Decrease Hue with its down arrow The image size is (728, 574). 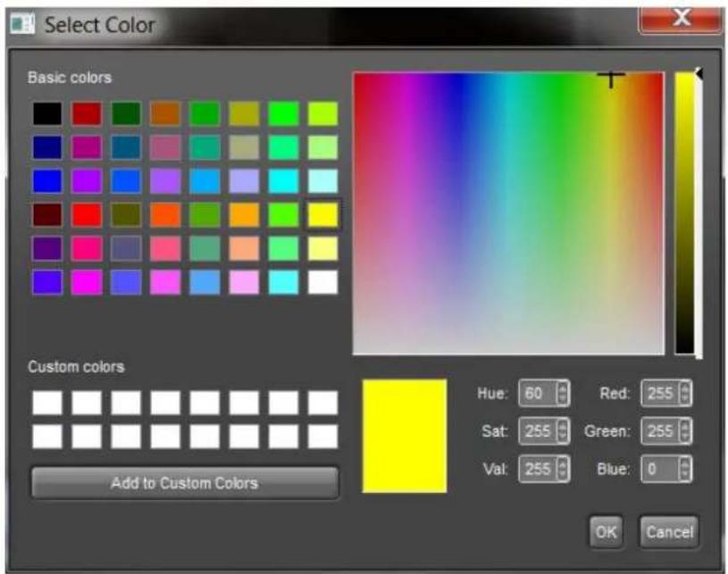pos(563,399)
